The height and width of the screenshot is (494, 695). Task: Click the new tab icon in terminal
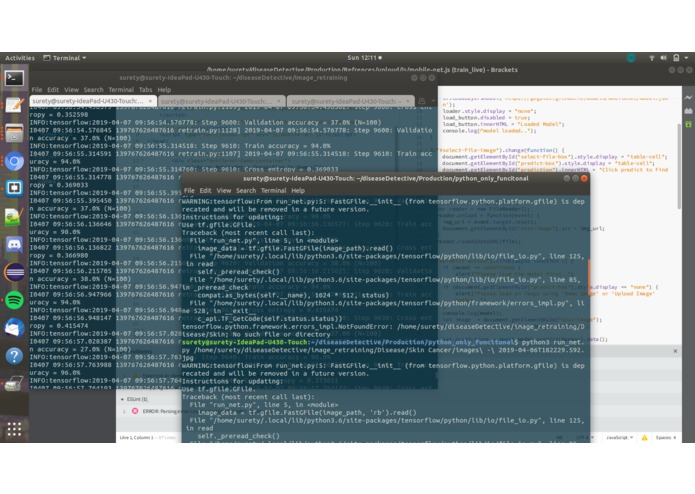pos(422,101)
